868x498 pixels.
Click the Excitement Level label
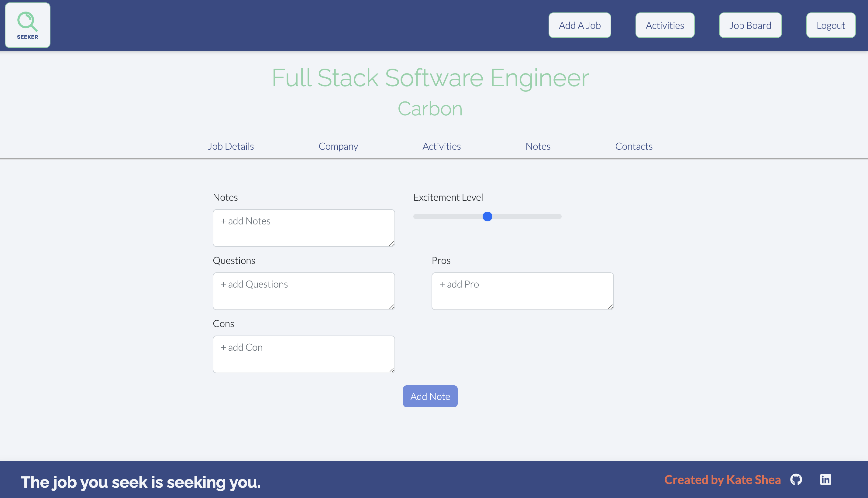tap(448, 197)
